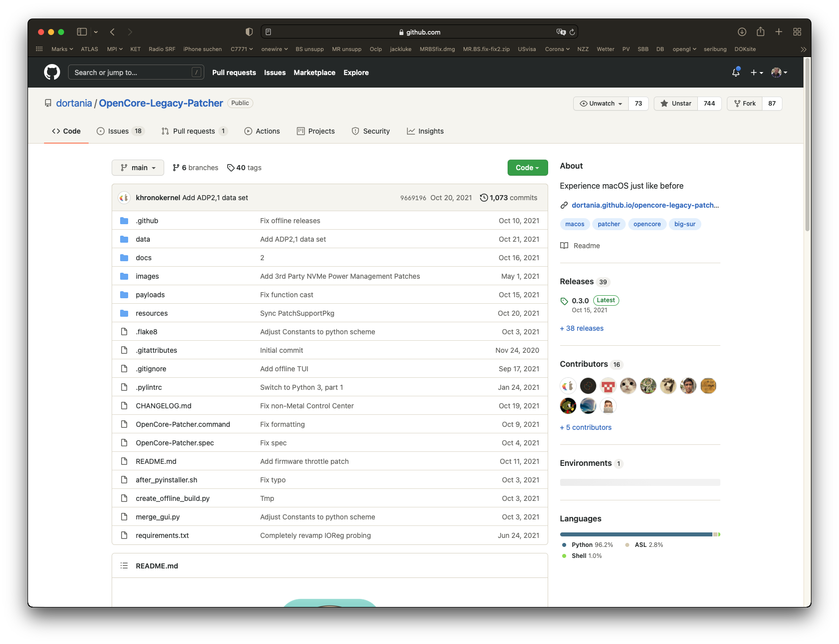Click the first contributor avatar
This screenshot has height=644, width=839.
(568, 386)
